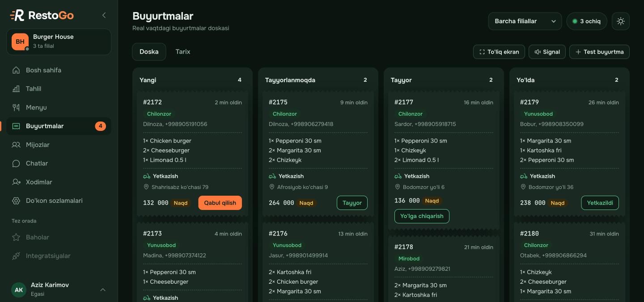Click the Chilonzor branch tag on order #2180
The image size is (644, 302).
coord(536,245)
